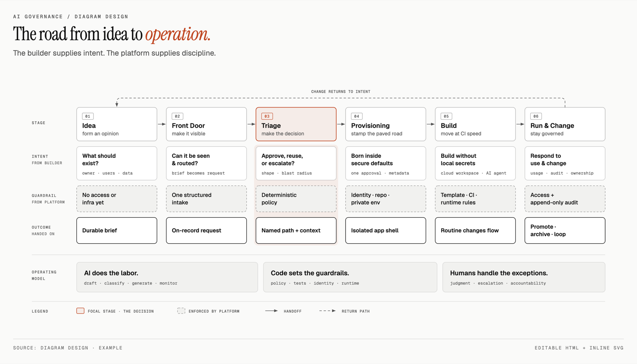Select the highlighted "Triage" stage title

pyautogui.click(x=271, y=126)
